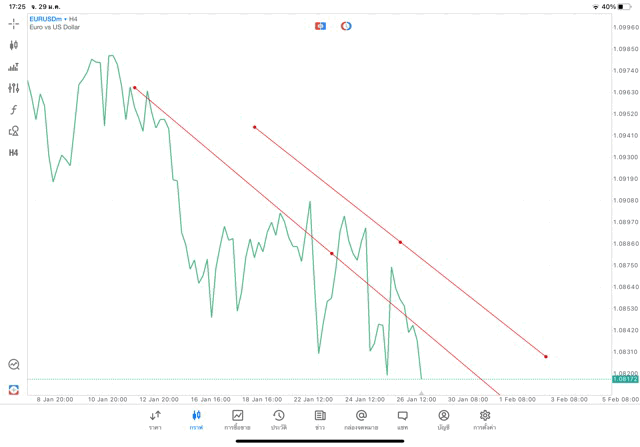Open the การซื้อขาย (Trade) tab
This screenshot has width=640, height=447.
tap(238, 419)
